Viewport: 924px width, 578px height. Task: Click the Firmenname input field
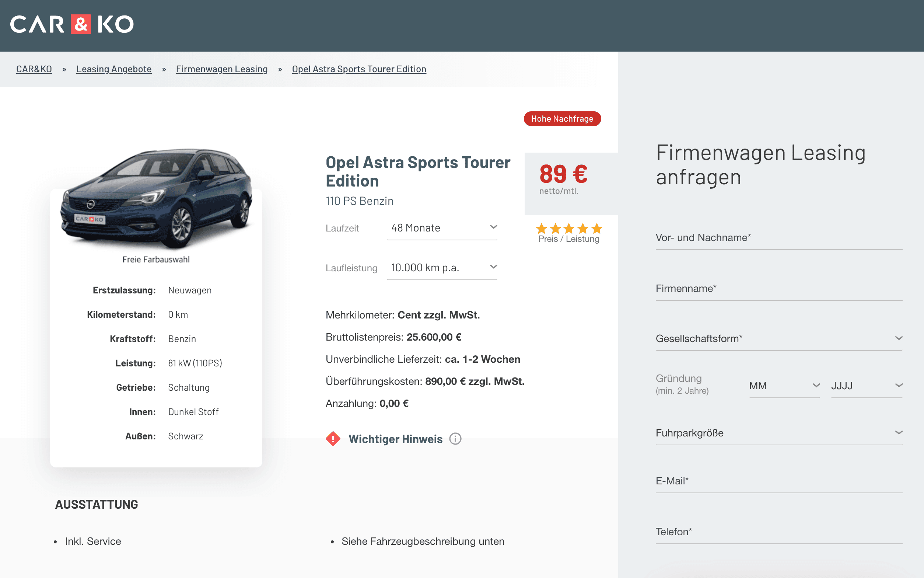coord(779,289)
